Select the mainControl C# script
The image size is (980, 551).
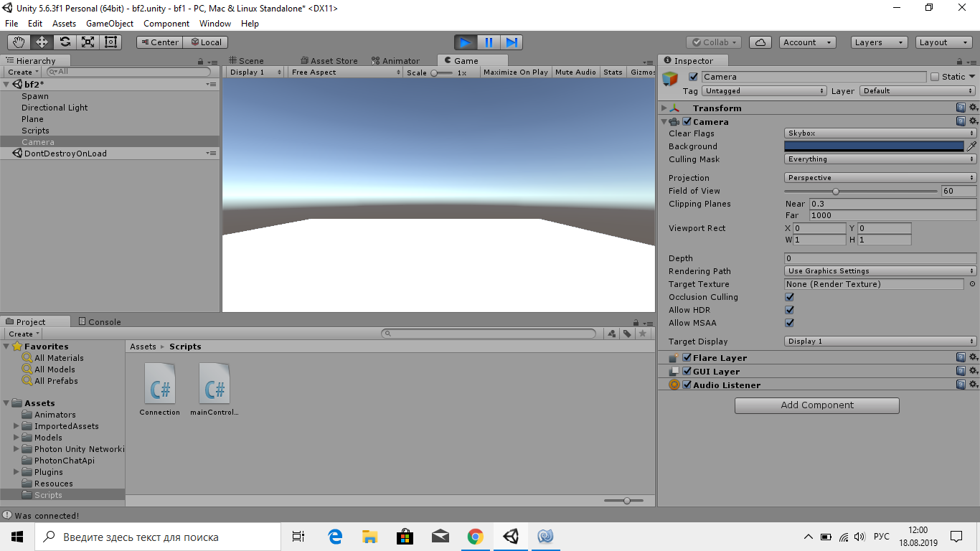tap(214, 389)
